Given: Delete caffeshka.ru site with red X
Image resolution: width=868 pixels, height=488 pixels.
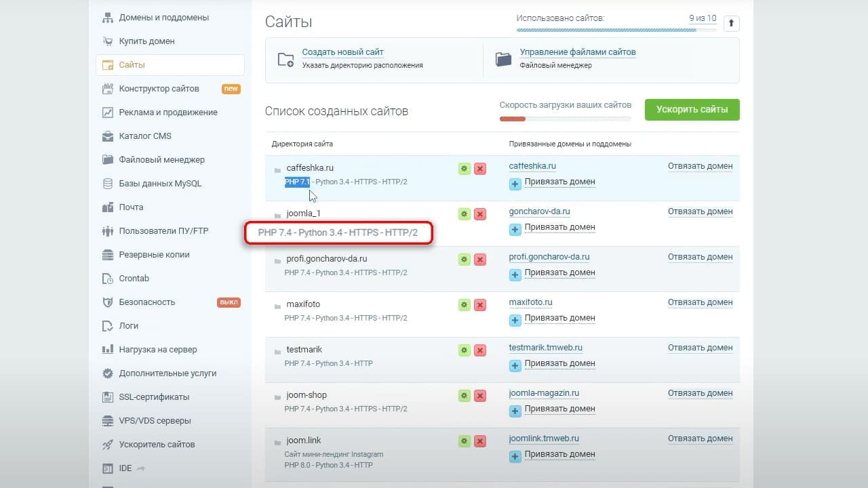Looking at the screenshot, I should 480,169.
